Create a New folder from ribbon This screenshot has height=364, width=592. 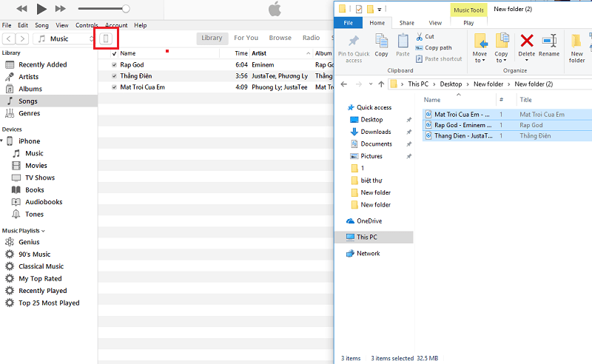point(577,48)
